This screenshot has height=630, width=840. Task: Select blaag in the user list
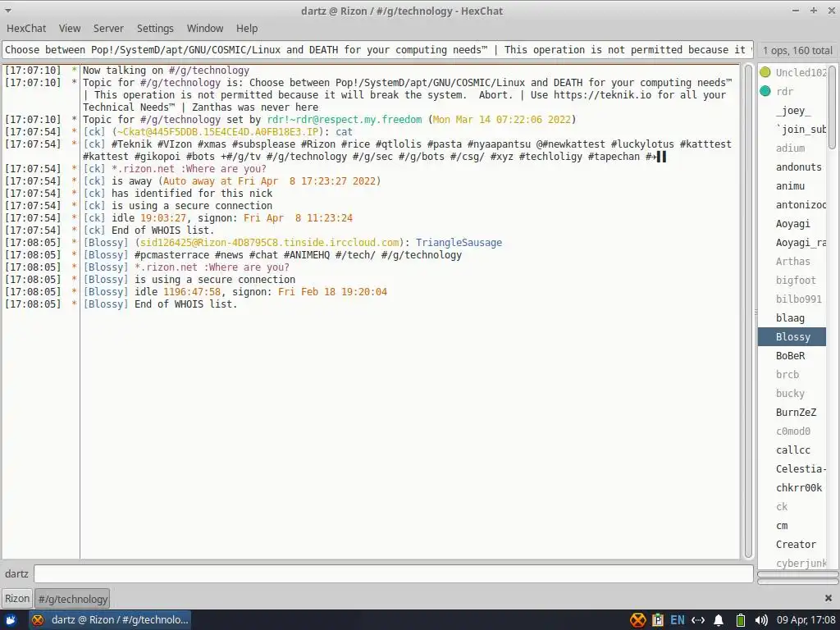[x=792, y=317]
